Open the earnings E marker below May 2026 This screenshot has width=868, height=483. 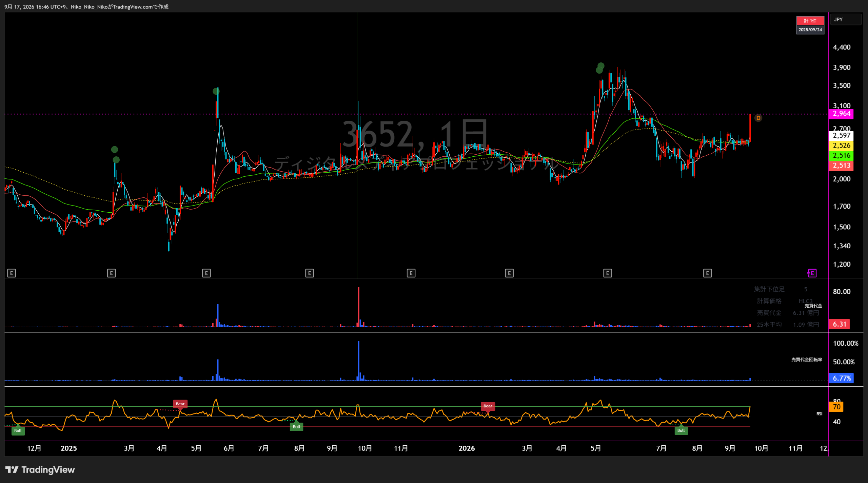pyautogui.click(x=608, y=273)
